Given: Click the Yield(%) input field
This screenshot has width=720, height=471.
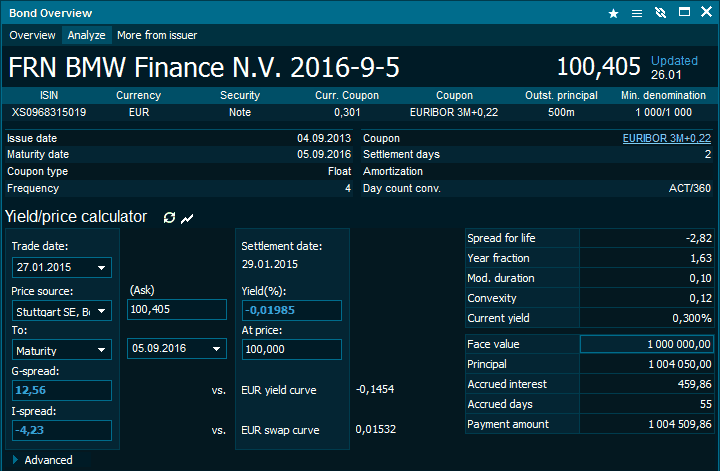Looking at the screenshot, I should click(x=292, y=310).
